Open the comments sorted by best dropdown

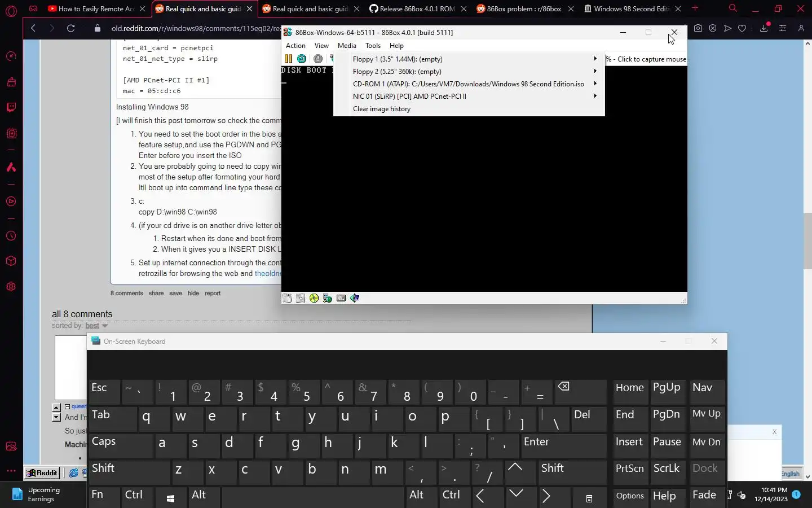point(96,326)
